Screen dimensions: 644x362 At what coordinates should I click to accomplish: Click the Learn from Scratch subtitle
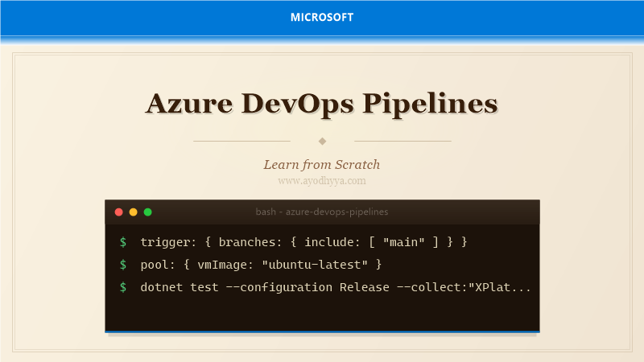click(x=322, y=165)
